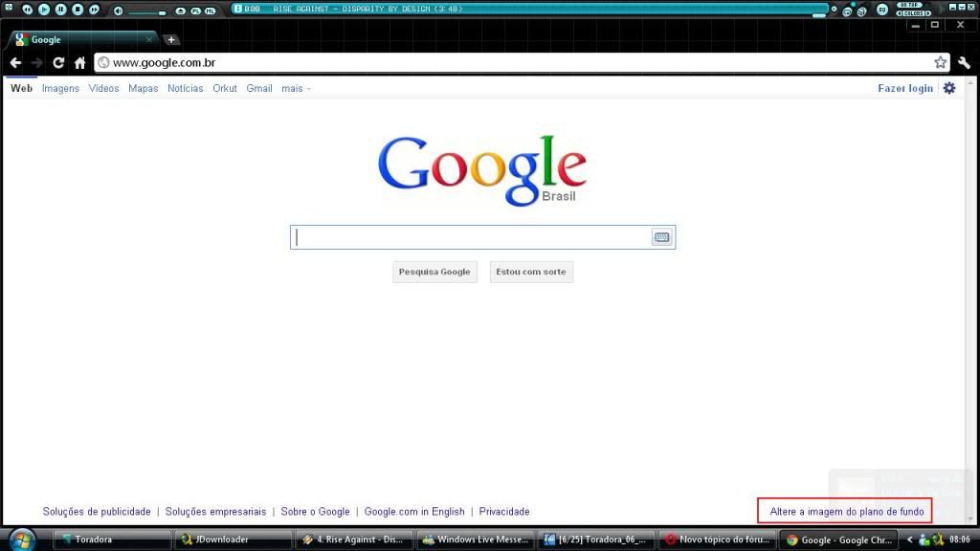This screenshot has height=551, width=980.
Task: Click Fazer login link
Action: click(x=905, y=88)
